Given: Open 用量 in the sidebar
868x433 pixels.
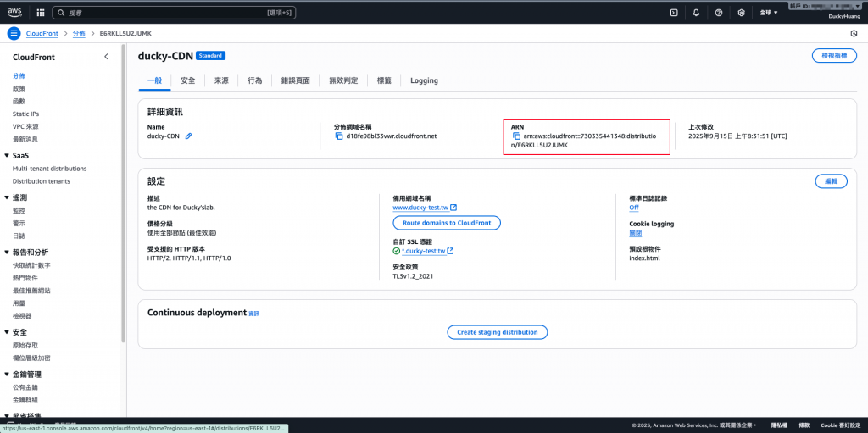Looking at the screenshot, I should pyautogui.click(x=19, y=303).
